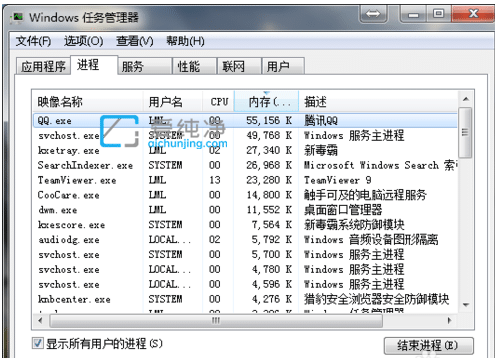Sort by 用户名 column header
Screen dimensions: 498x361
[173, 102]
